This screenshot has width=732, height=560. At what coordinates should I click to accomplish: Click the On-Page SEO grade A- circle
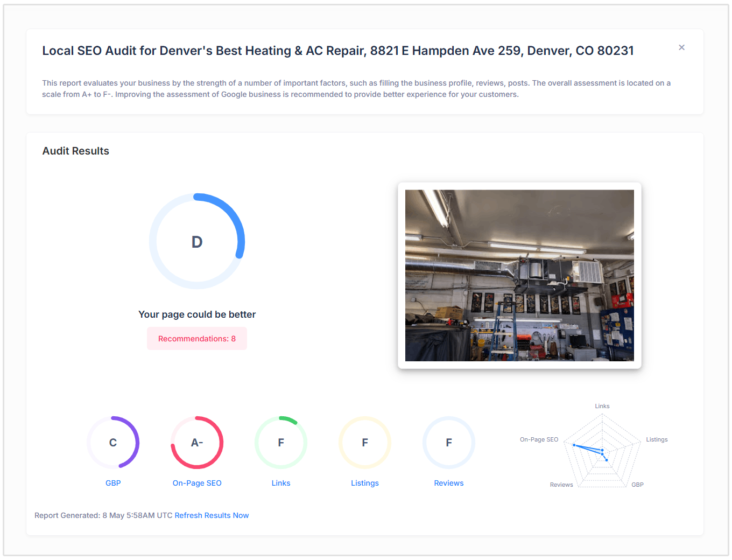(197, 442)
